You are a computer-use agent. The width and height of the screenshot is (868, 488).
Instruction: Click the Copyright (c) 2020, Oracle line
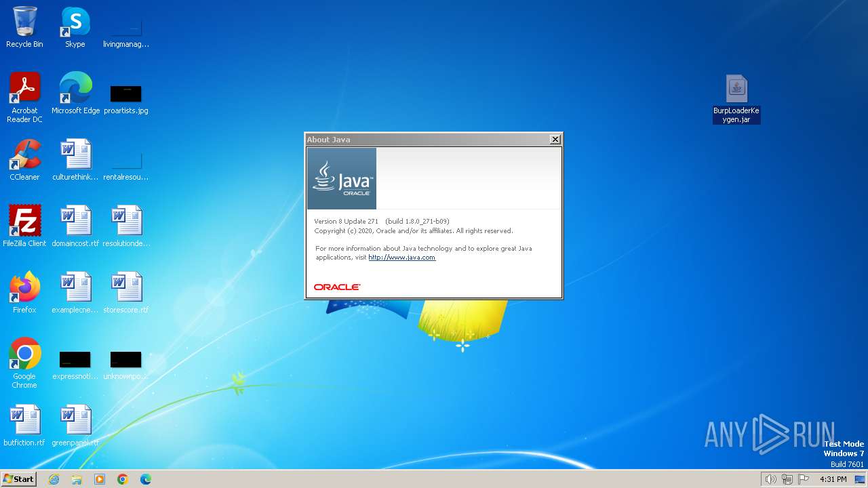click(414, 231)
